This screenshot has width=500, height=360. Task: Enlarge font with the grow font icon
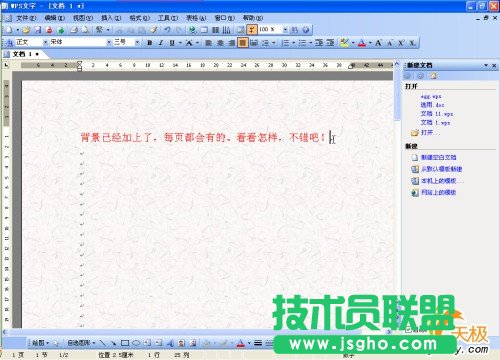(x=378, y=43)
